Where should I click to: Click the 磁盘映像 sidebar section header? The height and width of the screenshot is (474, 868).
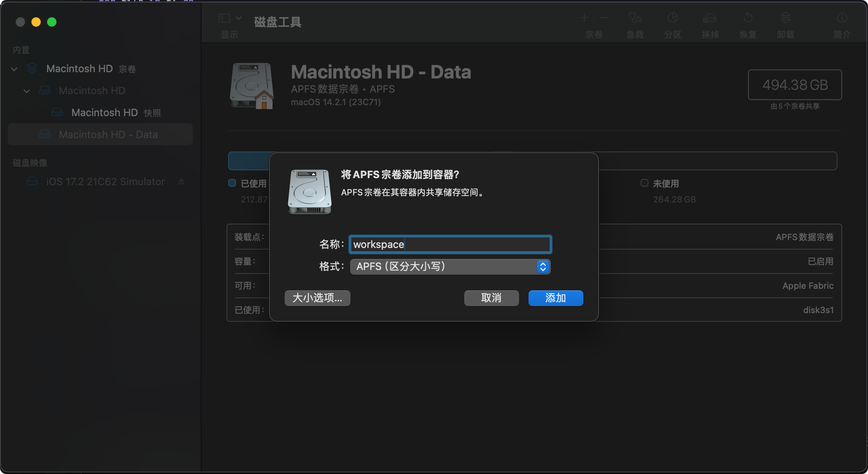(x=30, y=163)
